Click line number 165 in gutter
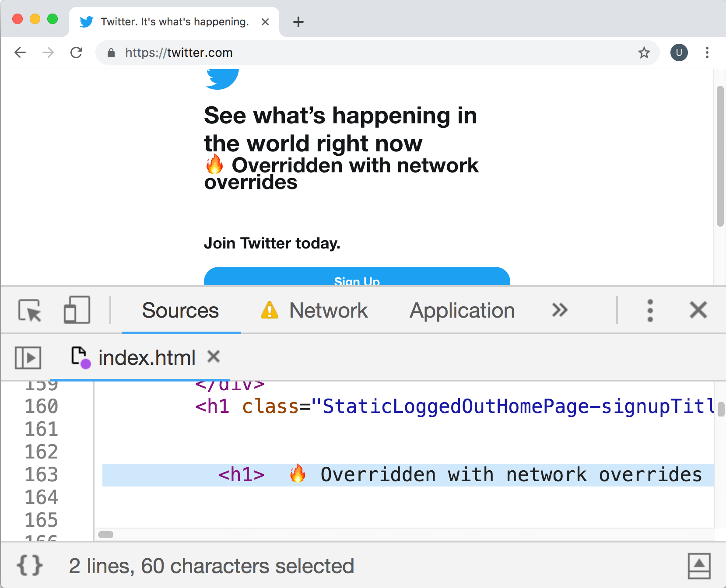The width and height of the screenshot is (726, 588). (42, 520)
